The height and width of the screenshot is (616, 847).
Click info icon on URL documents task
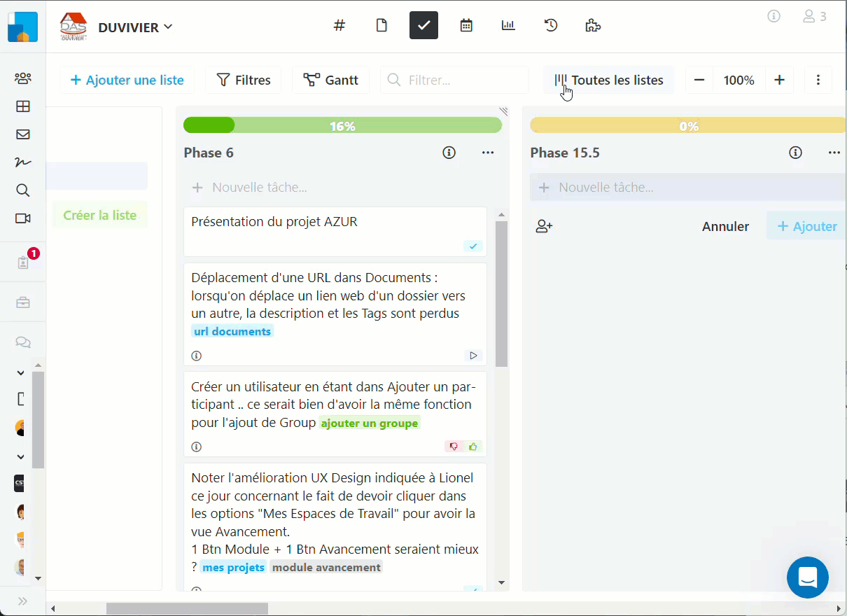click(196, 356)
